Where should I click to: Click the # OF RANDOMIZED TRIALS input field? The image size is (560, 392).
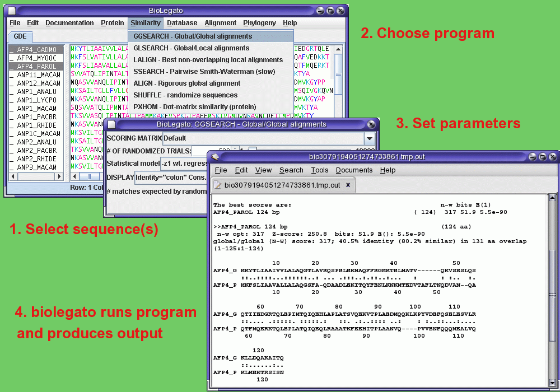point(211,150)
